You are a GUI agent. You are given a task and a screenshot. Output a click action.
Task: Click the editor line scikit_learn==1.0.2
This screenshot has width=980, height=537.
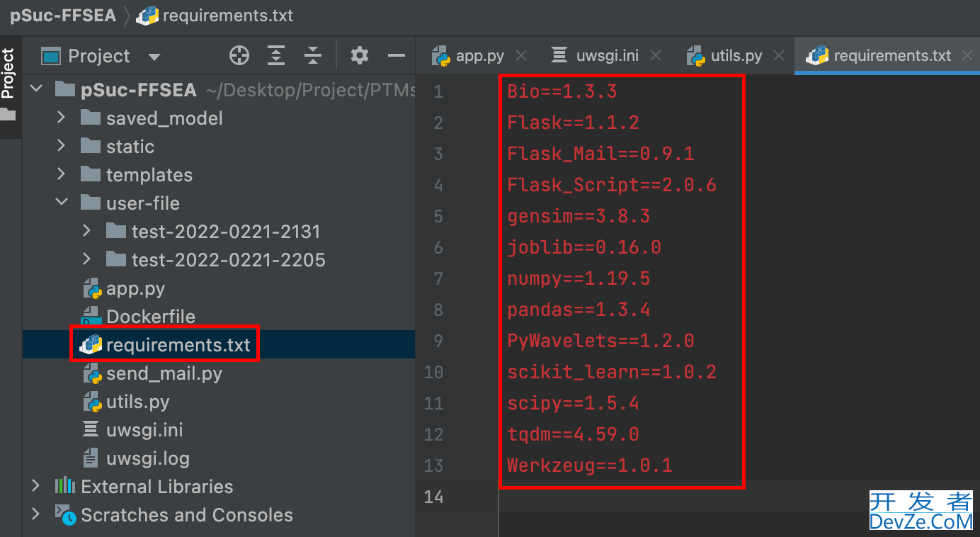click(x=612, y=371)
